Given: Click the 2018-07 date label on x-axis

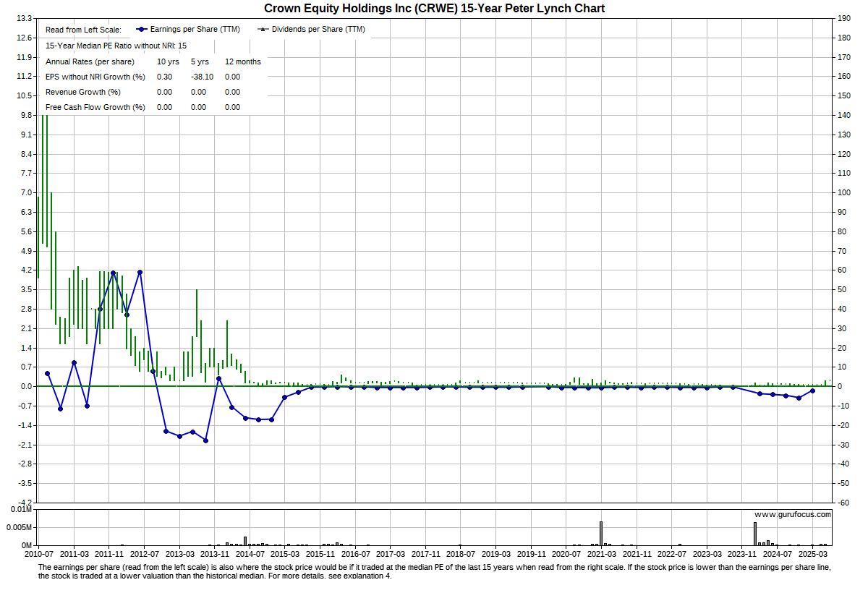Looking at the screenshot, I should [x=461, y=553].
